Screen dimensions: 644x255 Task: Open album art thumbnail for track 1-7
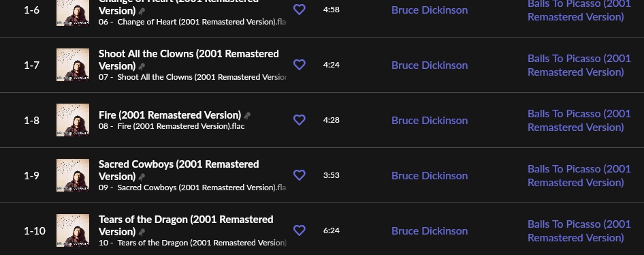(x=73, y=65)
